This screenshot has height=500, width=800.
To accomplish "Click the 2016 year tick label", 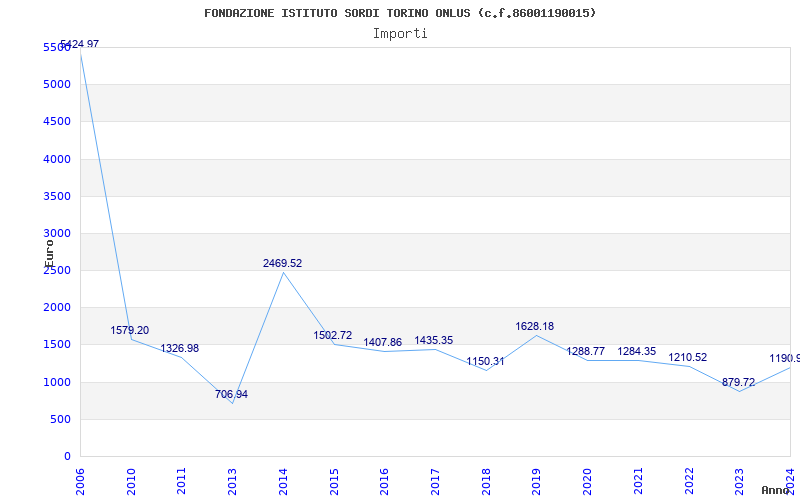I will (x=385, y=478).
